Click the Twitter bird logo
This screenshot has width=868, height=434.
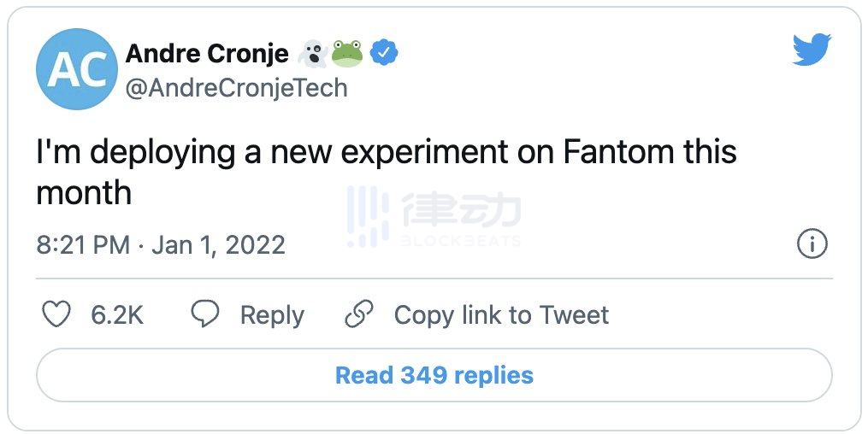pos(812,51)
